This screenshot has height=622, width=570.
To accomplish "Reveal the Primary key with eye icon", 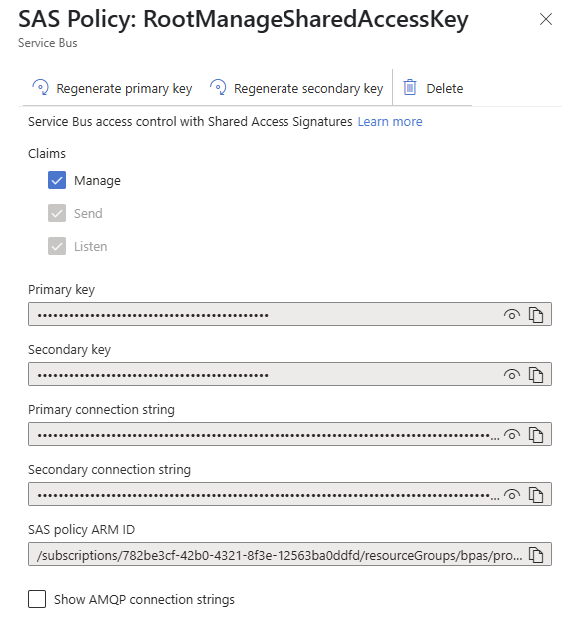I will click(x=512, y=315).
